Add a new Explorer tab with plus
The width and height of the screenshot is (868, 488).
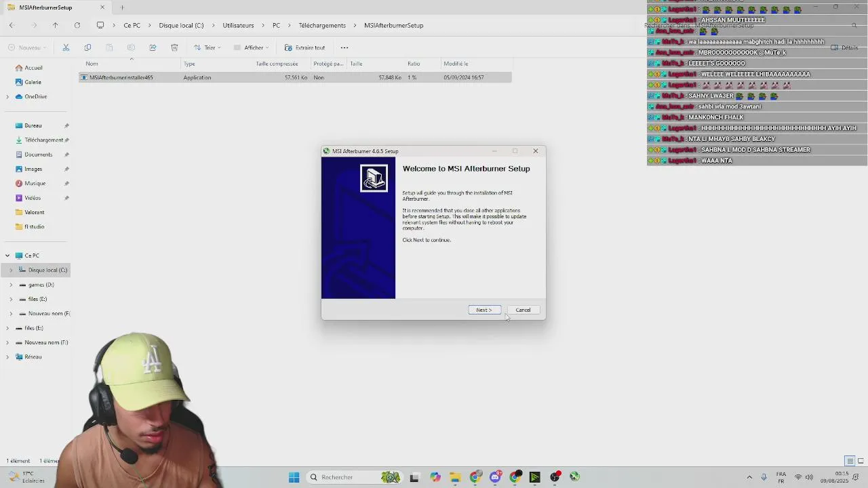(x=122, y=7)
